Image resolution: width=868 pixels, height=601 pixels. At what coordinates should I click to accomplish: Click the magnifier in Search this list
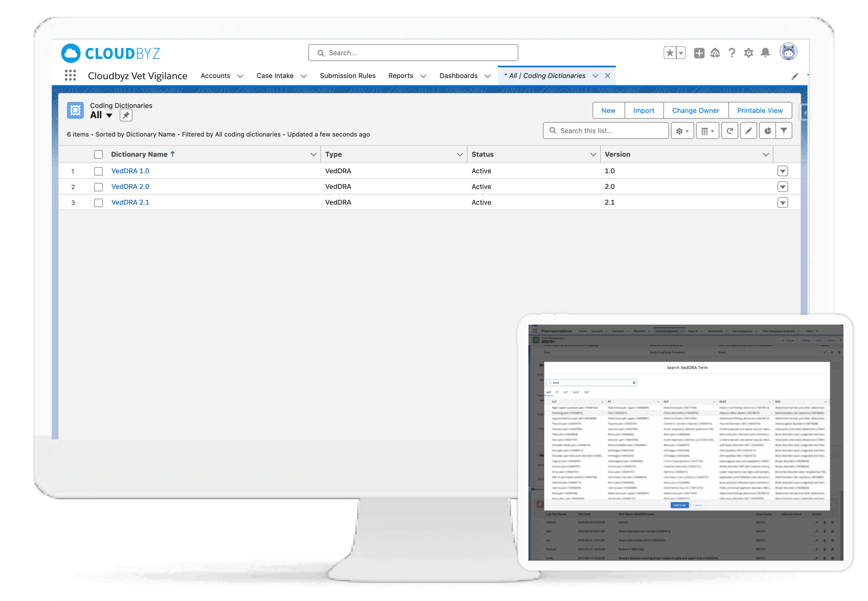(x=553, y=131)
